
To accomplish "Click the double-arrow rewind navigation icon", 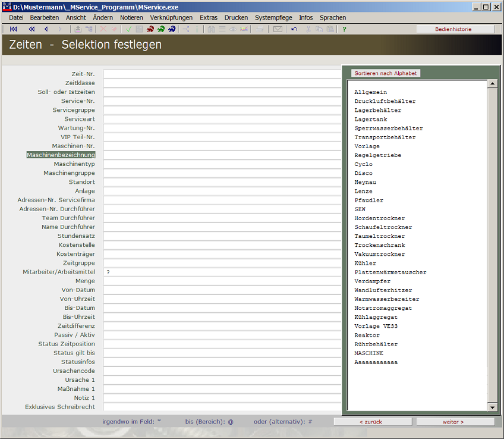I will 31,29.
